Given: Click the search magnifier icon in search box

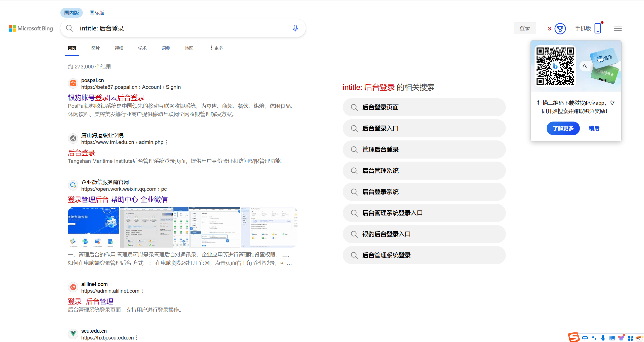Looking at the screenshot, I should pos(69,28).
